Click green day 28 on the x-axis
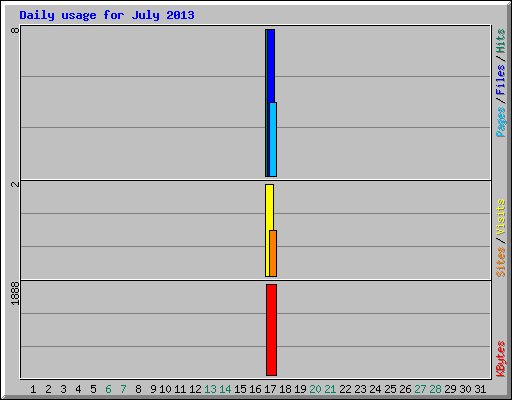512x400 pixels. tap(435, 389)
